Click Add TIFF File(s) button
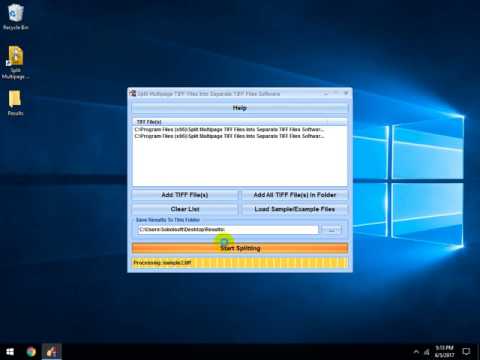The width and height of the screenshot is (480, 360). pyautogui.click(x=185, y=195)
